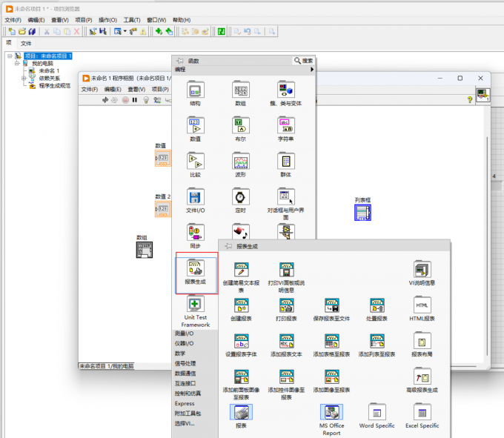The height and width of the screenshot is (438, 504).
Task: Open the 高级报表生成 subpalette
Action: coord(422,376)
